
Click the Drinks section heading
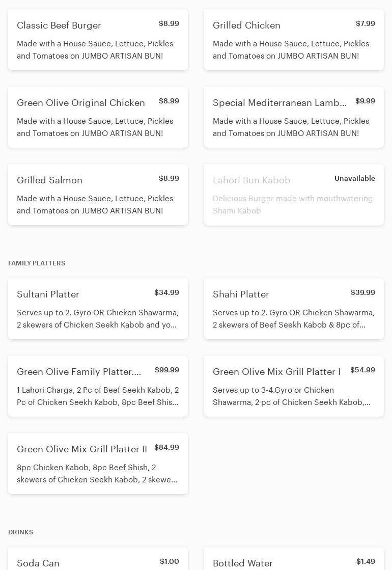tap(21, 532)
